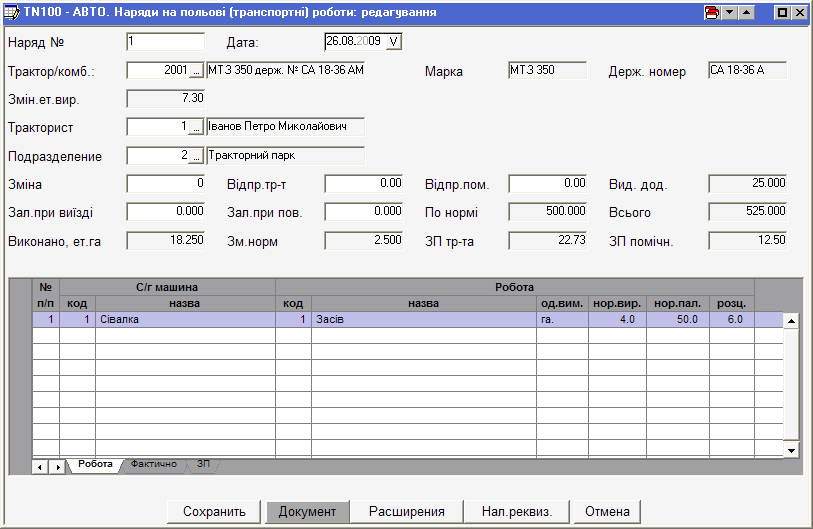Click the form icon left of TN100 title

point(12,12)
